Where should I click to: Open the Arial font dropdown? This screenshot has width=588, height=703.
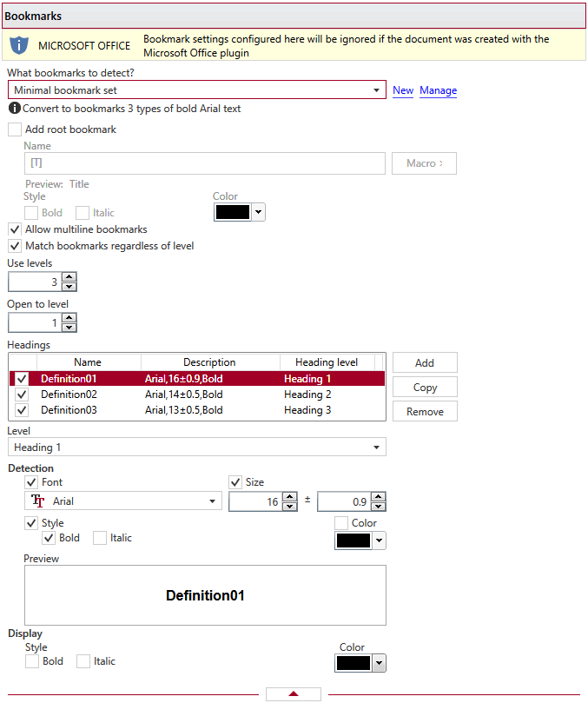[x=123, y=501]
